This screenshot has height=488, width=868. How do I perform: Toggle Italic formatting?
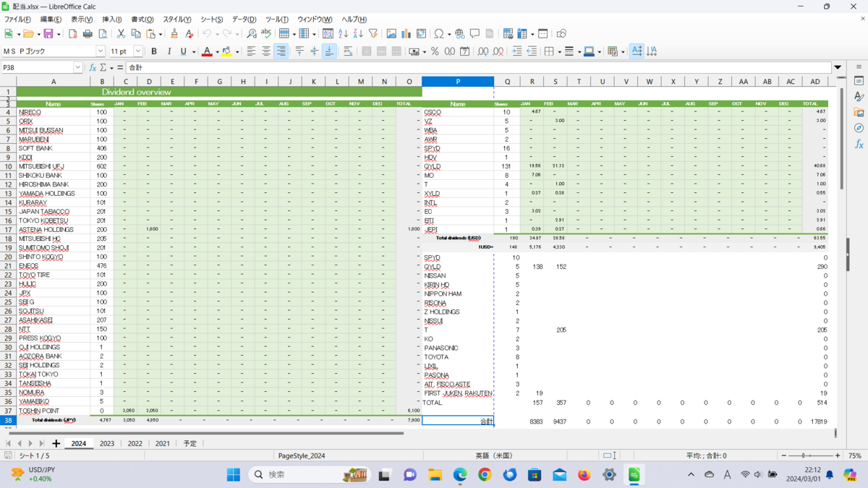point(169,51)
